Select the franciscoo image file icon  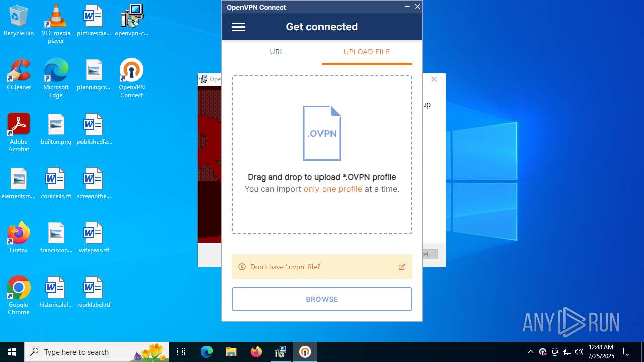(x=56, y=238)
